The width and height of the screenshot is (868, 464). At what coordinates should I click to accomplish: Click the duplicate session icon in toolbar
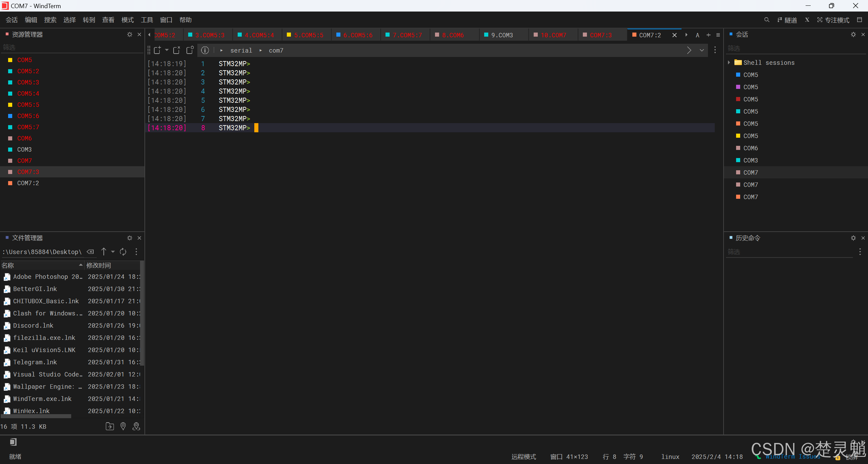click(190, 50)
